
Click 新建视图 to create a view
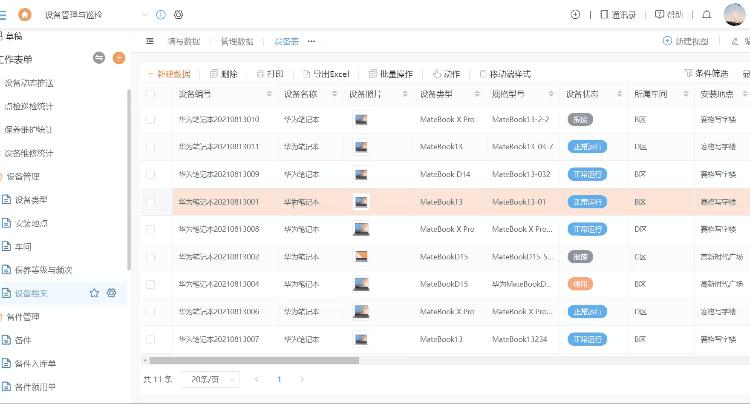tap(685, 41)
